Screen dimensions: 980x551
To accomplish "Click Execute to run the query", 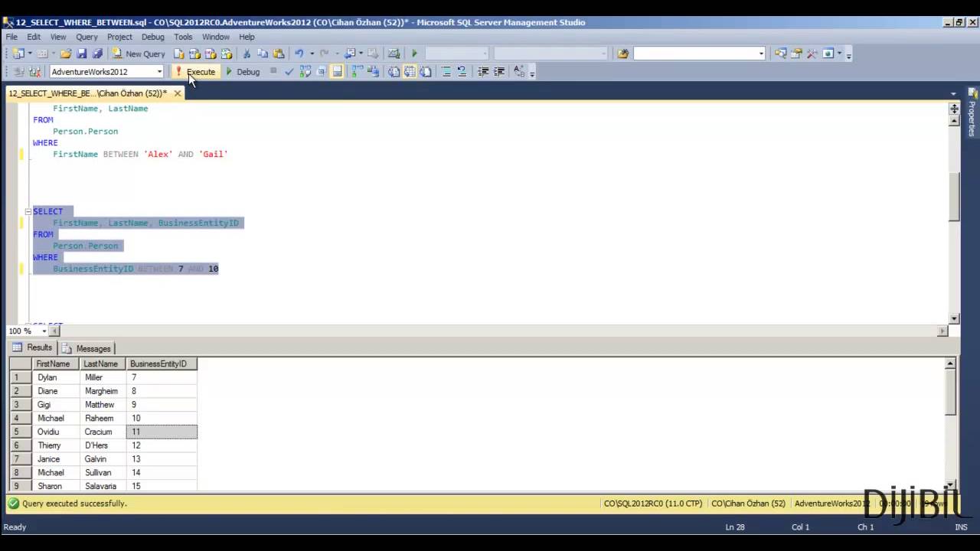I will (195, 72).
